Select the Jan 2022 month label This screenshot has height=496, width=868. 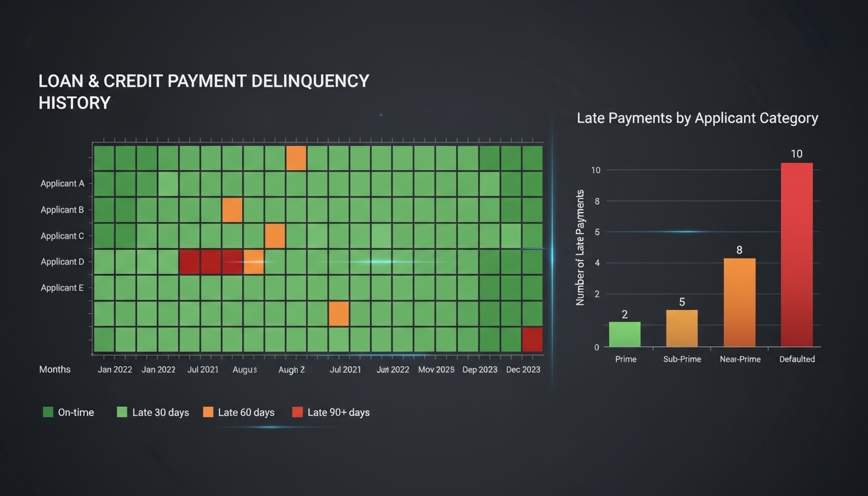[115, 369]
